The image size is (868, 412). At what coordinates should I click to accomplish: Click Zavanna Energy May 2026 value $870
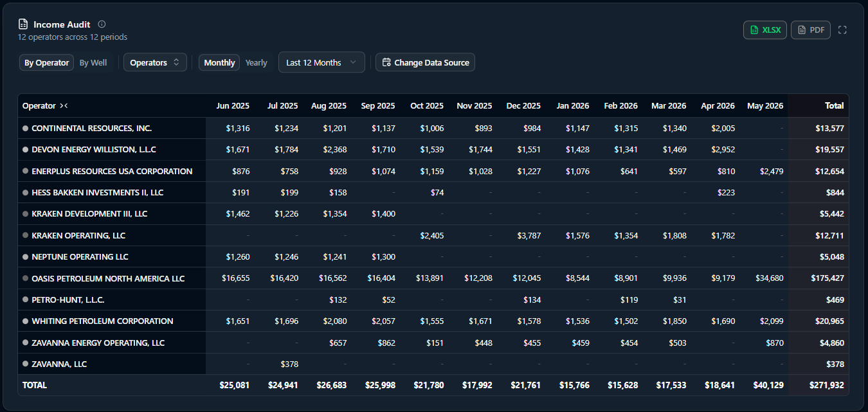775,343
